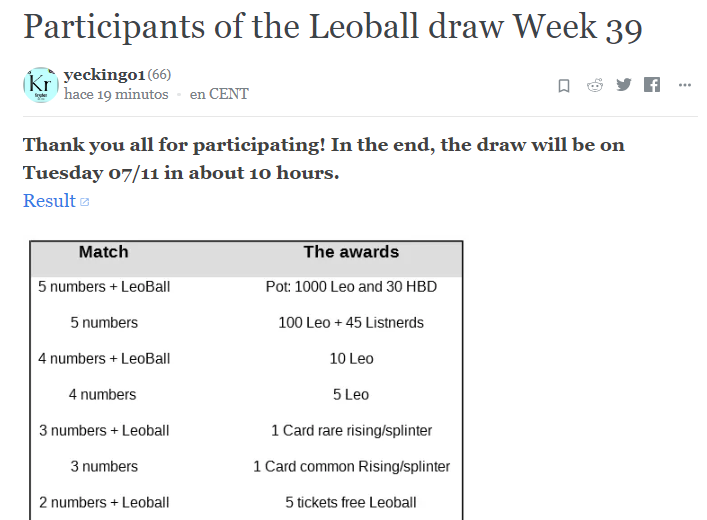Open the Result link
This screenshot has height=520, width=707.
pyautogui.click(x=49, y=201)
